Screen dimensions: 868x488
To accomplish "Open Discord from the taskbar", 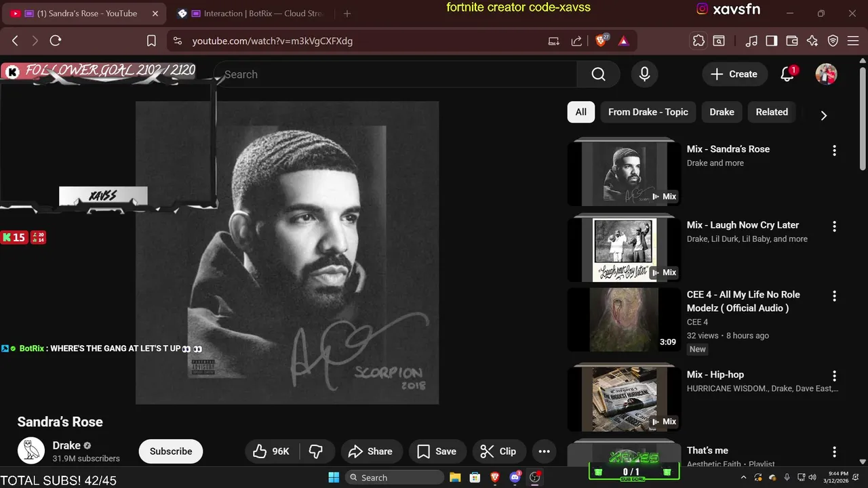I will click(x=515, y=477).
